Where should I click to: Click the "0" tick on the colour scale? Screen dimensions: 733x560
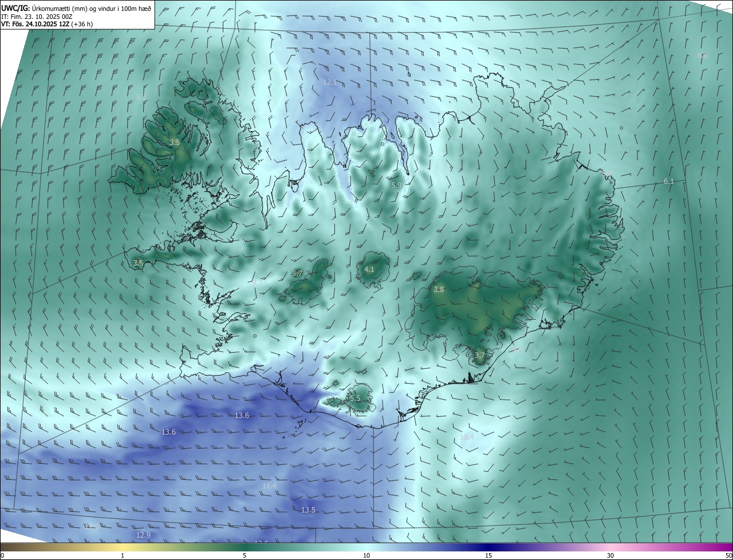pos(2,555)
